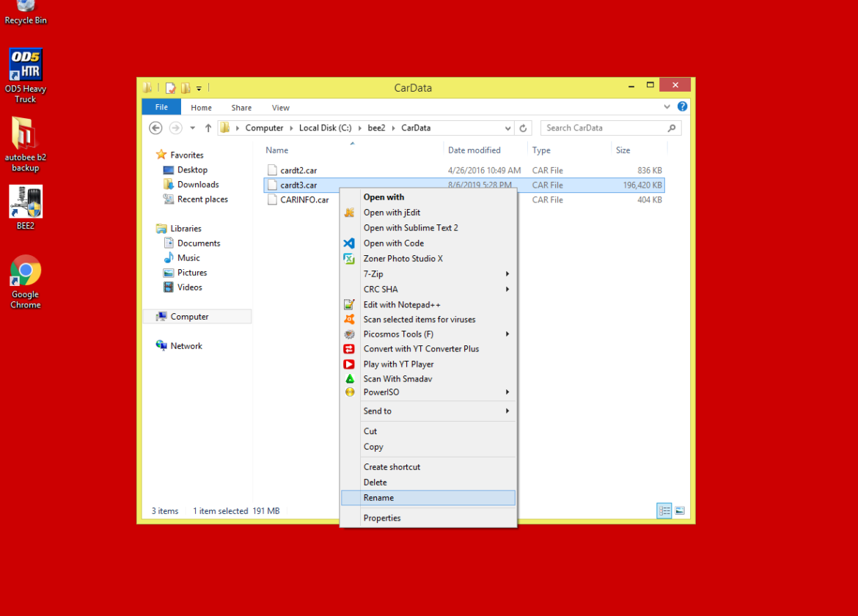This screenshot has height=616, width=858.
Task: Switch to large icons view toggle
Action: point(680,511)
